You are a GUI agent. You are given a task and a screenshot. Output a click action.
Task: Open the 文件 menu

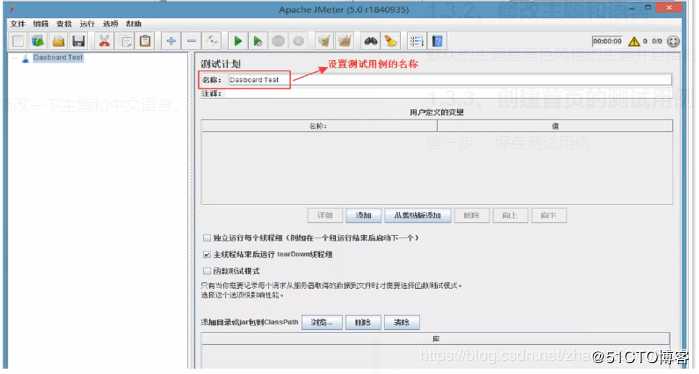click(18, 24)
